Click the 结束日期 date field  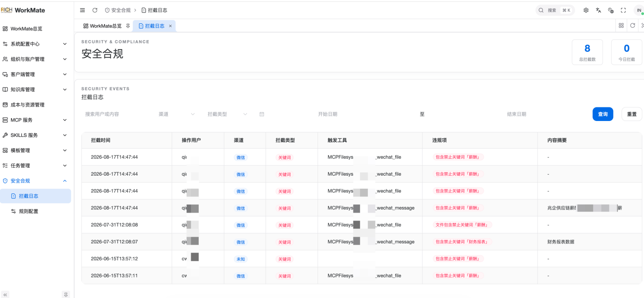(x=517, y=114)
